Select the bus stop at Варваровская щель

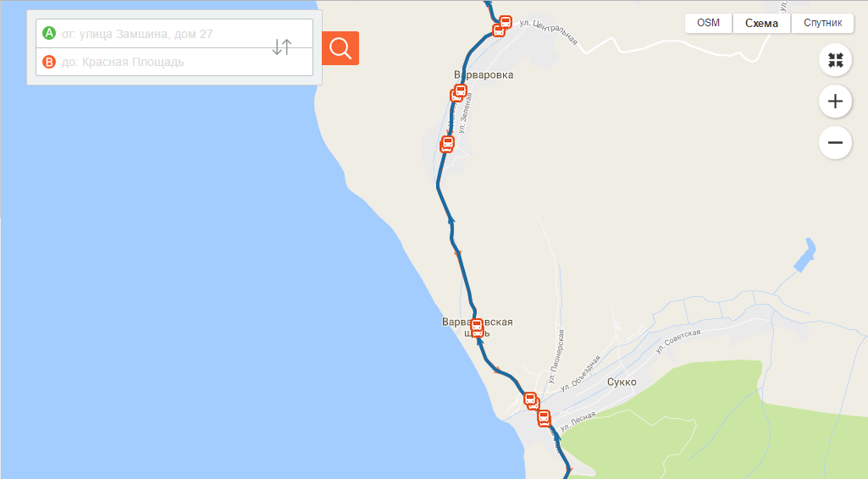[x=477, y=328]
